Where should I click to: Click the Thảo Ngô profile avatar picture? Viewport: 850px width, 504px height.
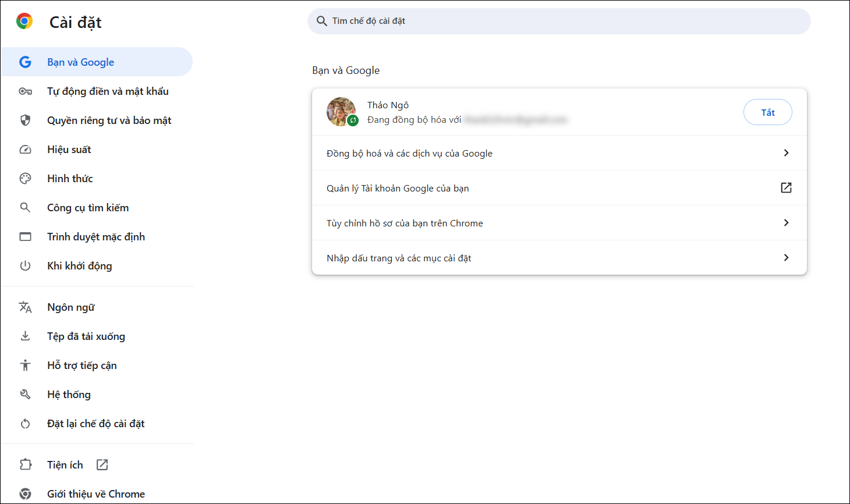[341, 112]
